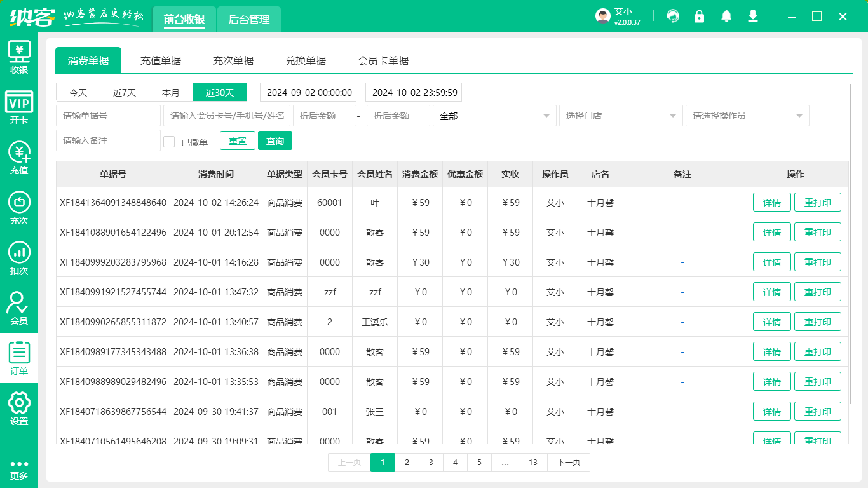This screenshot has width=868, height=488.
Task: Select the 充值单据 tab
Action: pos(161,60)
